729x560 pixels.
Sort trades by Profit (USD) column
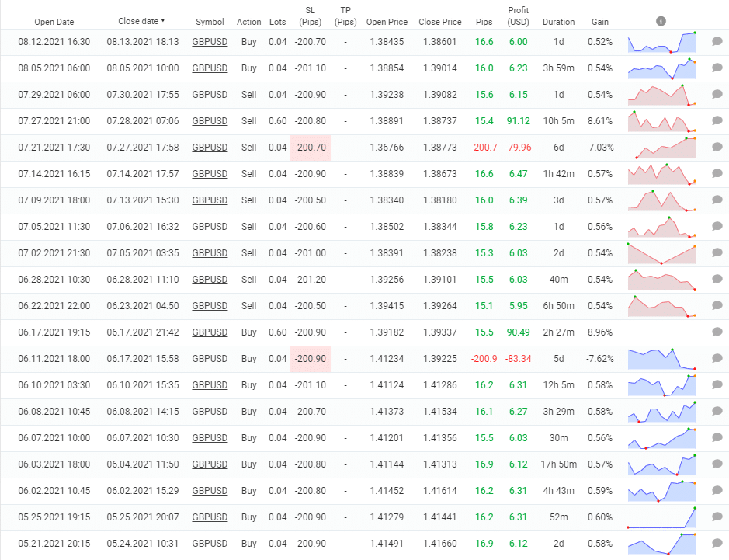tap(518, 16)
